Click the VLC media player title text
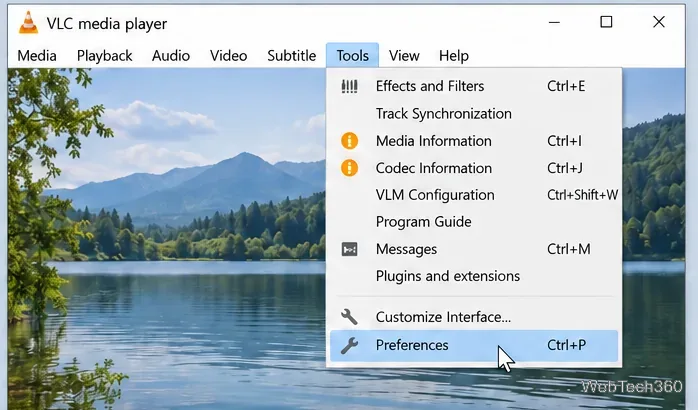The image size is (698, 410). pos(107,24)
